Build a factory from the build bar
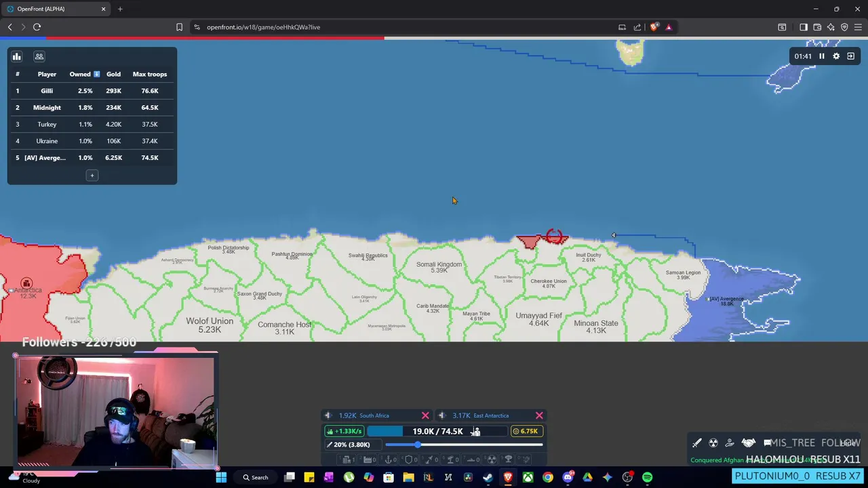The width and height of the screenshot is (868, 488). pos(368,460)
